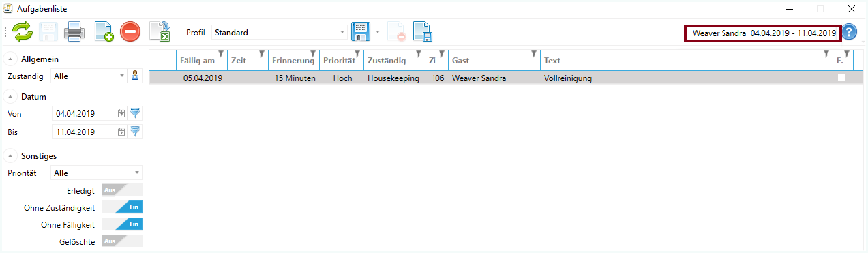Image resolution: width=868 pixels, height=253 pixels.
Task: Delete the selected task with red minus icon
Action: (x=130, y=32)
